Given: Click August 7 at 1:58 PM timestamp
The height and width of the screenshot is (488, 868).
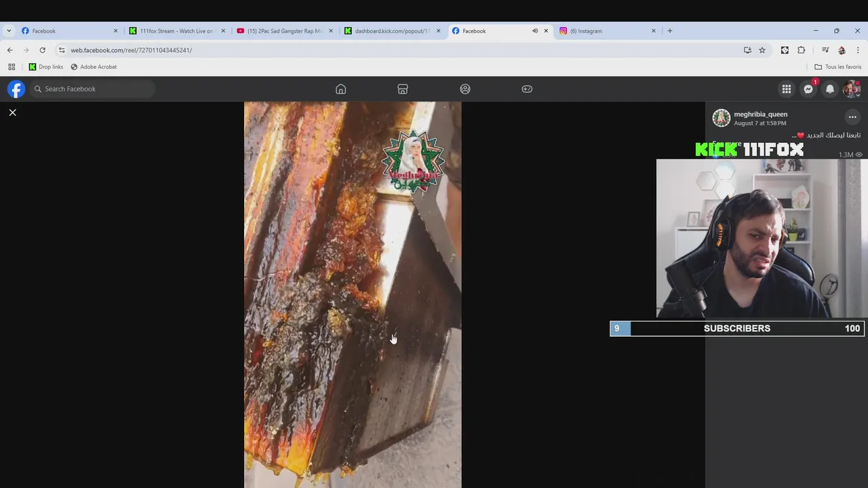Looking at the screenshot, I should coord(759,123).
